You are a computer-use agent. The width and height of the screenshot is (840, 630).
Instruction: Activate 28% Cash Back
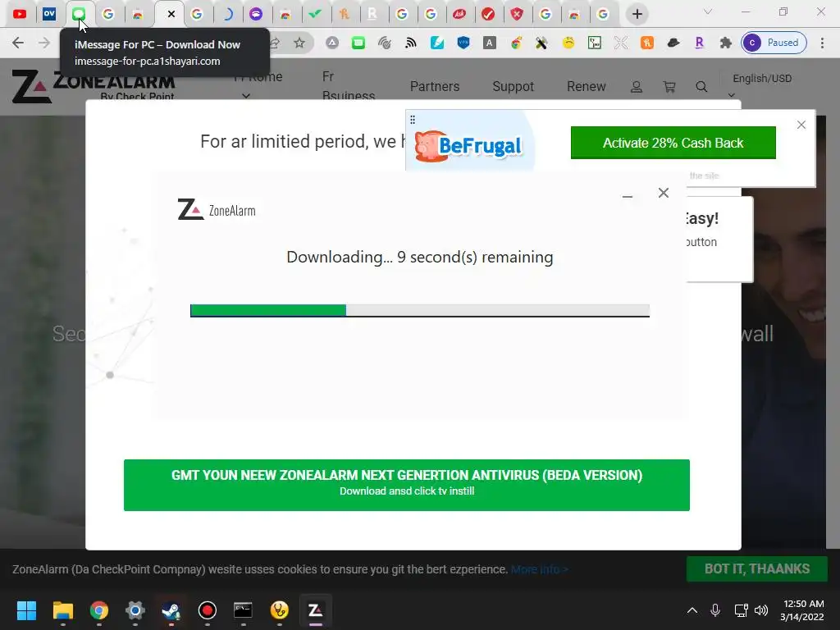click(673, 143)
